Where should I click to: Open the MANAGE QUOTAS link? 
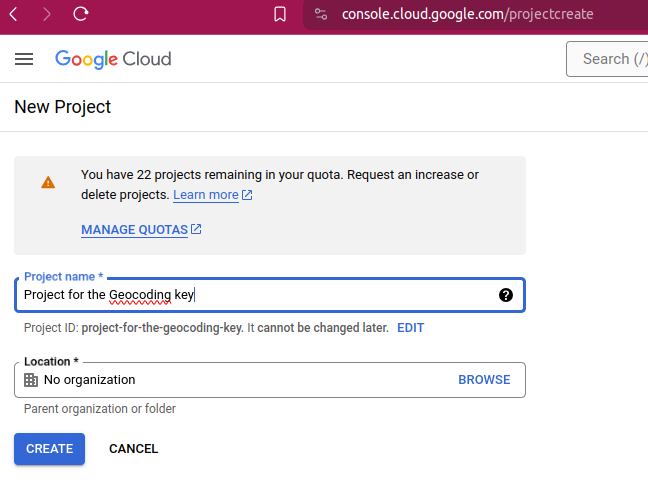tap(134, 229)
